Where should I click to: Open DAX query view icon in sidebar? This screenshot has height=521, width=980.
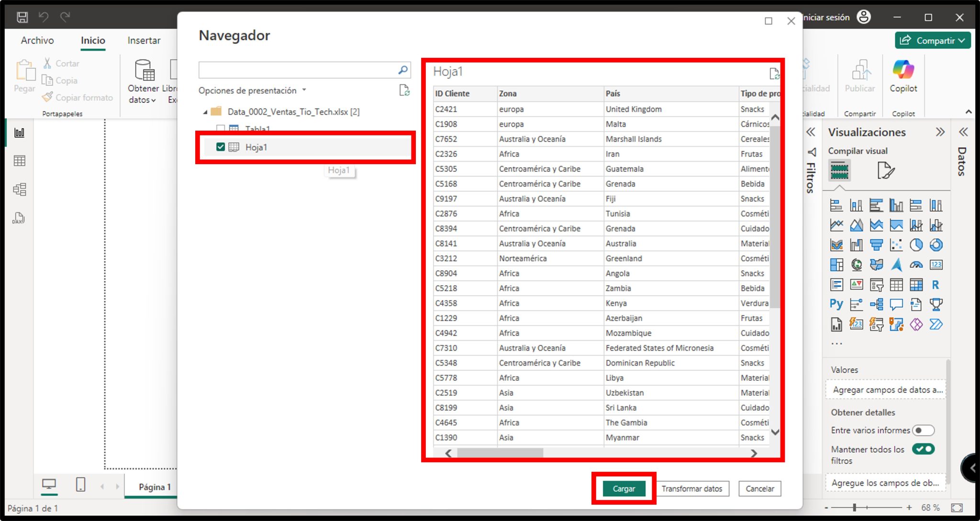coord(19,218)
